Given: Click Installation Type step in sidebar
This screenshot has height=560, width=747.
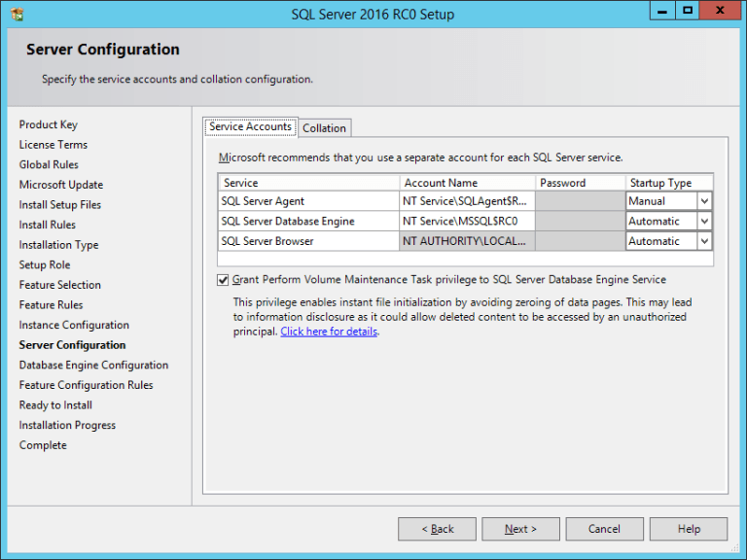Looking at the screenshot, I should pos(58,245).
